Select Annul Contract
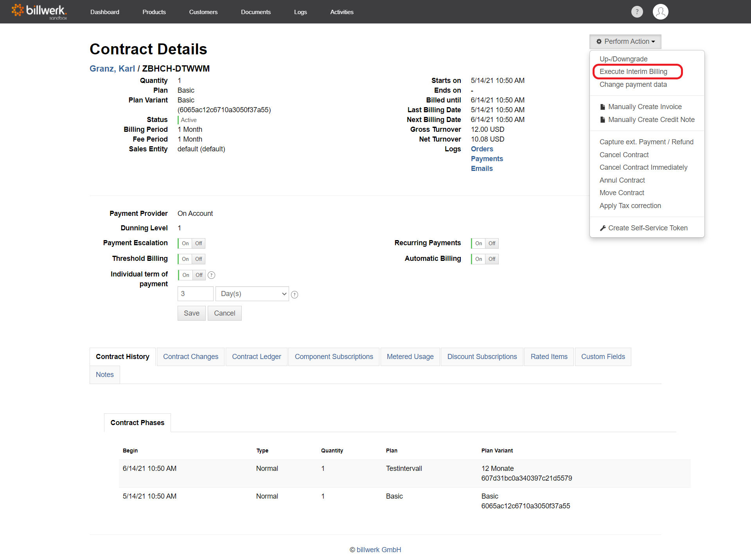Image resolution: width=751 pixels, height=560 pixels. point(622,180)
